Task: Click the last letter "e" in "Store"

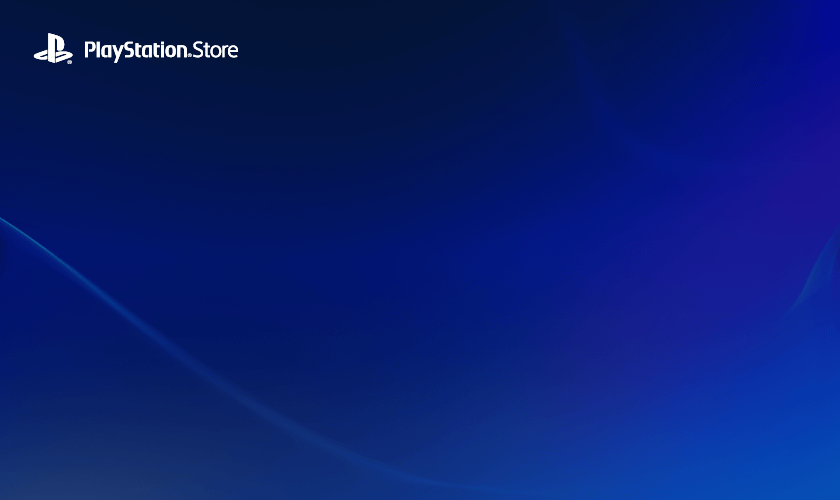Action: pos(232,51)
